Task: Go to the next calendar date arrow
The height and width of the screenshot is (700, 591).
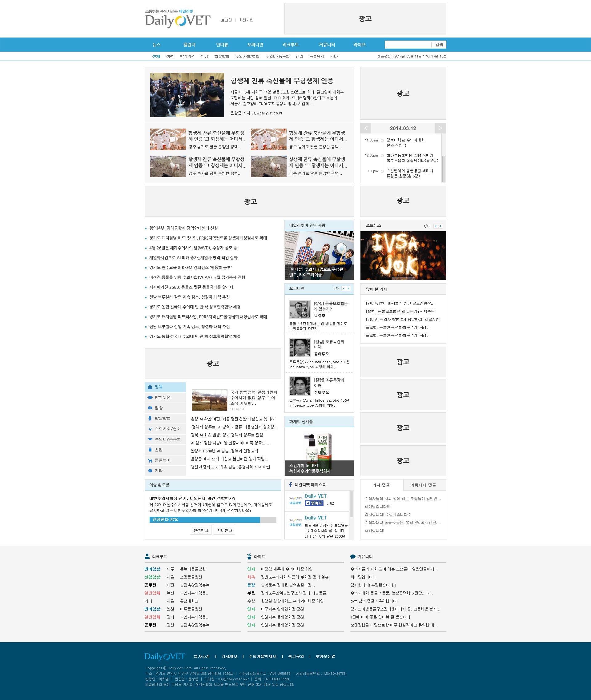Action: click(x=440, y=128)
